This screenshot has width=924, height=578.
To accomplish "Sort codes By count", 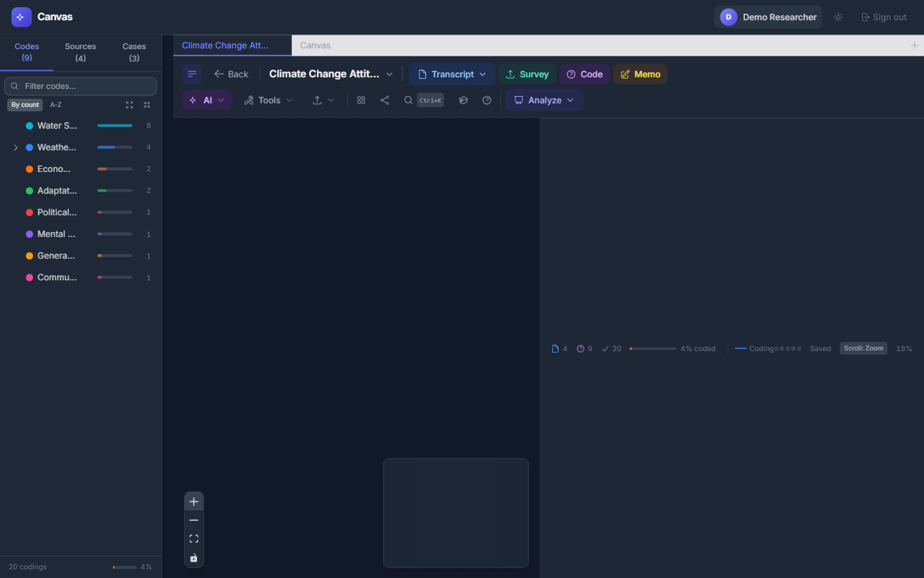I will tap(25, 105).
